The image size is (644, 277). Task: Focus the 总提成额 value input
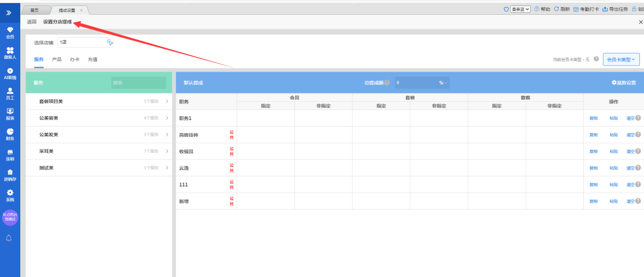[x=416, y=82]
